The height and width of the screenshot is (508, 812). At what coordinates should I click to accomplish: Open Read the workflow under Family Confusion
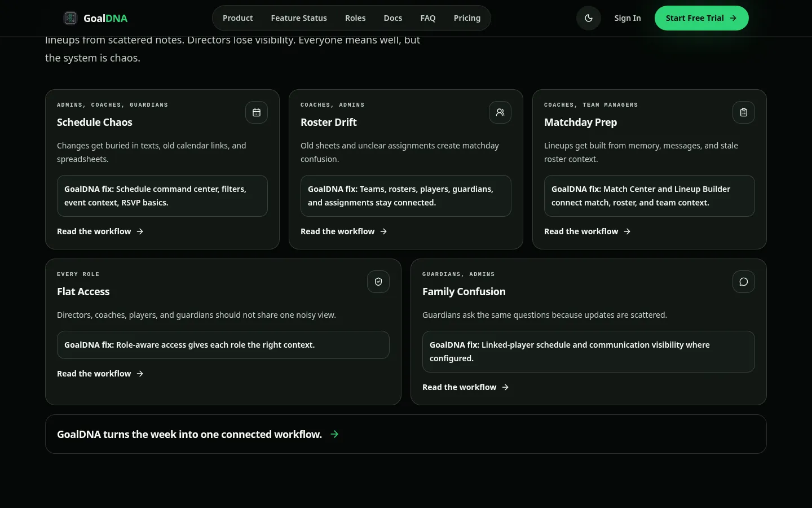(466, 387)
